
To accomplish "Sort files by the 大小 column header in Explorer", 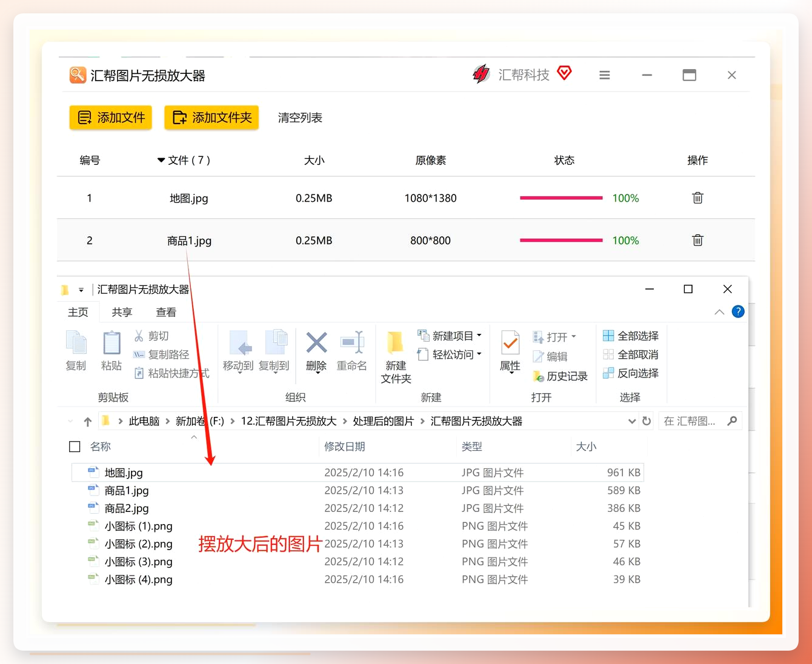I will click(586, 447).
